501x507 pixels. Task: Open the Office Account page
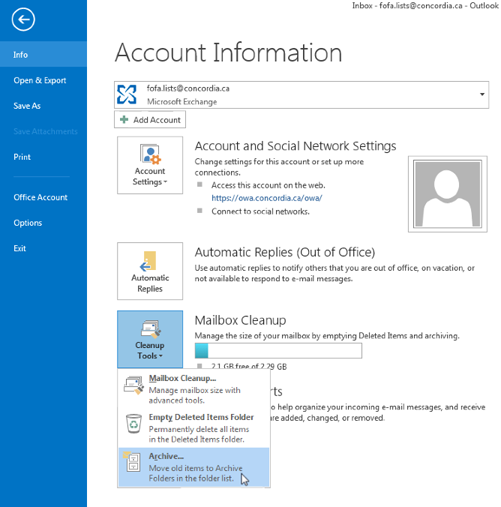click(x=41, y=197)
